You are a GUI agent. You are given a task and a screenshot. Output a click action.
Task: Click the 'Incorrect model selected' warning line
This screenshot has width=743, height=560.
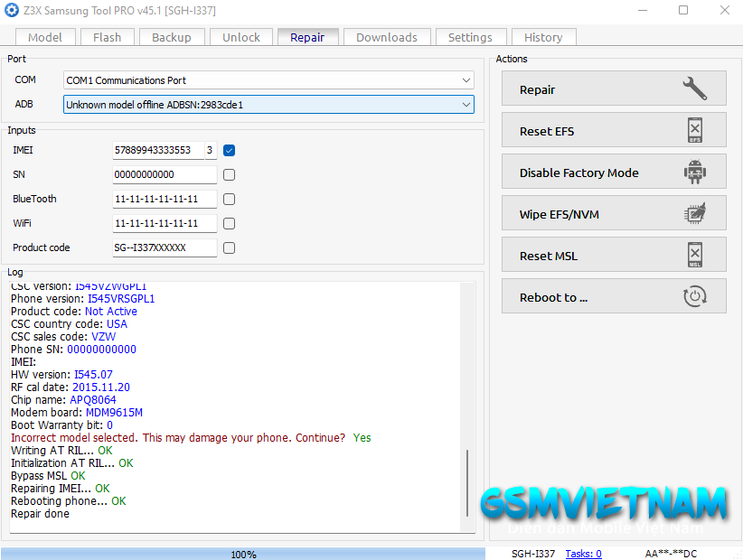(191, 438)
